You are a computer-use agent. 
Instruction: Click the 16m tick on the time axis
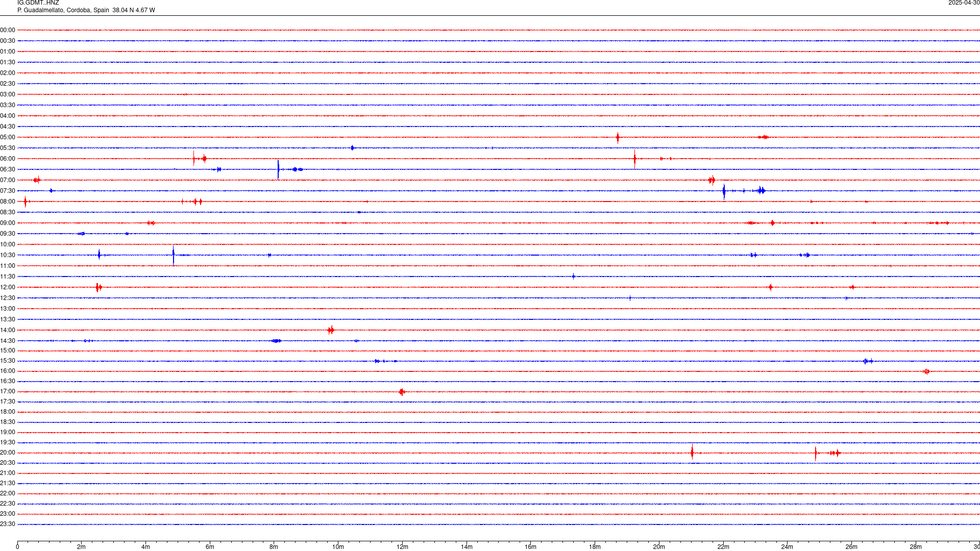pos(531,547)
